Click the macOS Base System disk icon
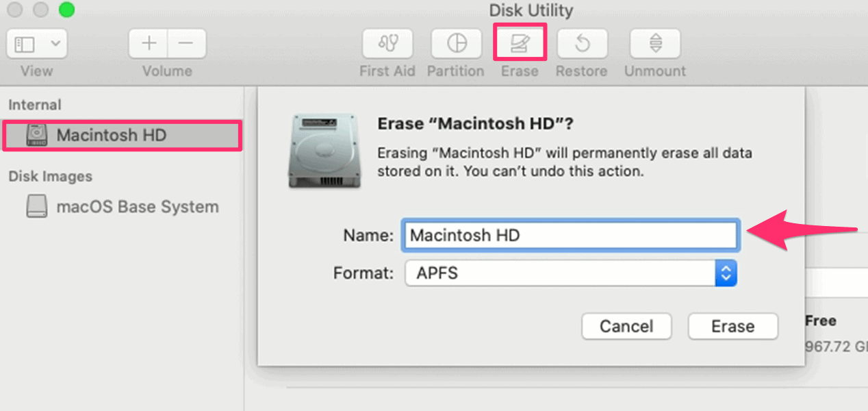868x411 pixels. [37, 207]
